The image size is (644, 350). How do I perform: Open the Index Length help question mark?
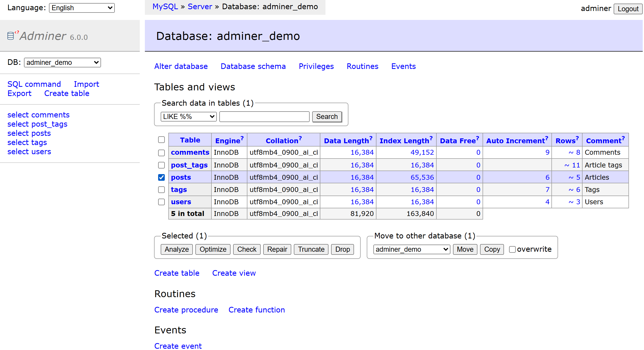pos(431,138)
